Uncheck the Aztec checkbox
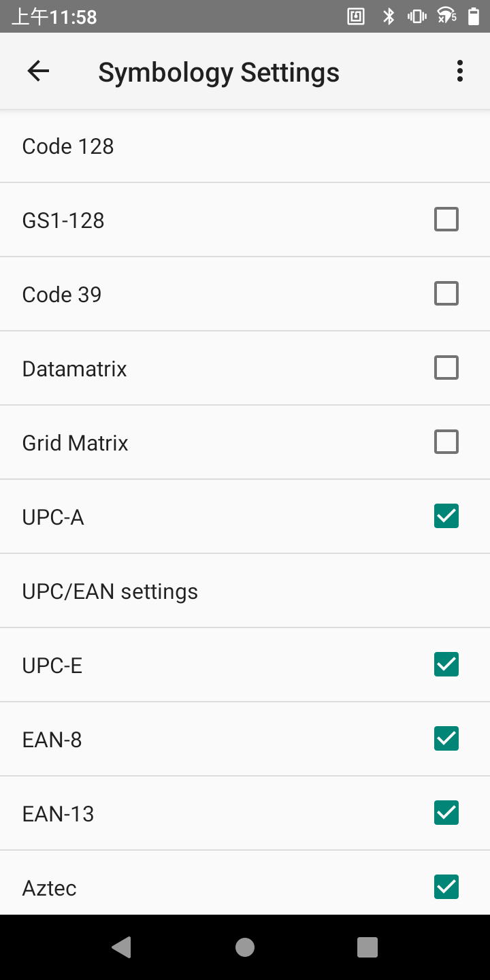490x980 pixels. (x=446, y=887)
